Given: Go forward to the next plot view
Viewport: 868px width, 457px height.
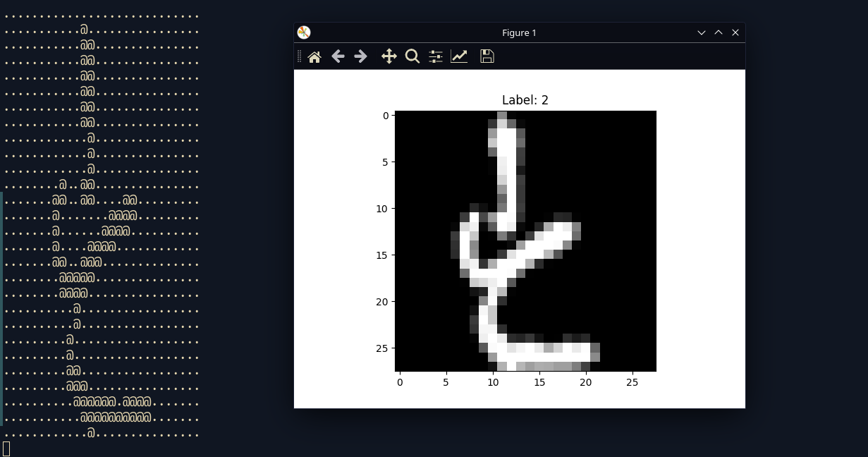Looking at the screenshot, I should click(360, 56).
